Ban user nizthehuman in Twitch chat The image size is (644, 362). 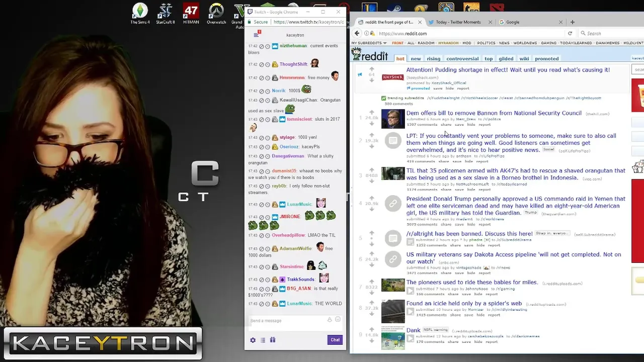point(262,46)
